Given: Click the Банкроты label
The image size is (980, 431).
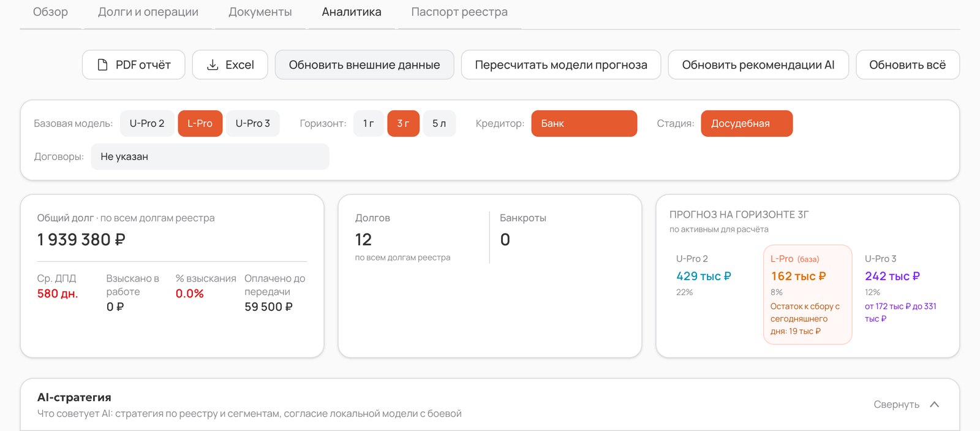Looking at the screenshot, I should pos(523,218).
